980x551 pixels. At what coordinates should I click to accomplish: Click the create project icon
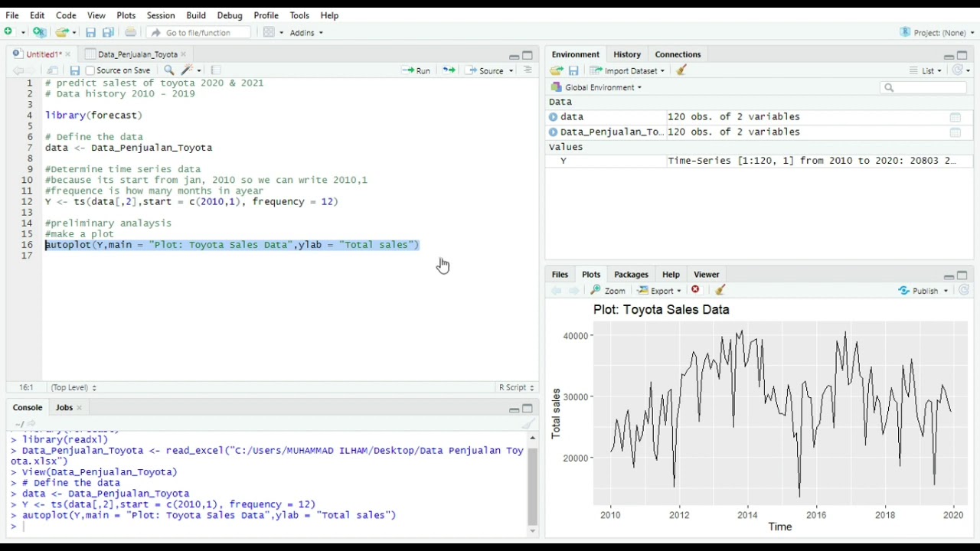(x=40, y=32)
